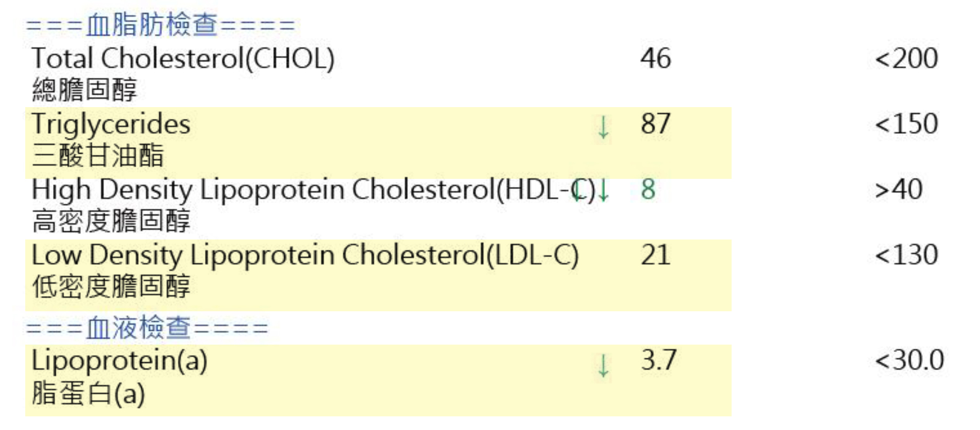
Task: Click the down arrow in the Triglycerides row
Action: [603, 127]
